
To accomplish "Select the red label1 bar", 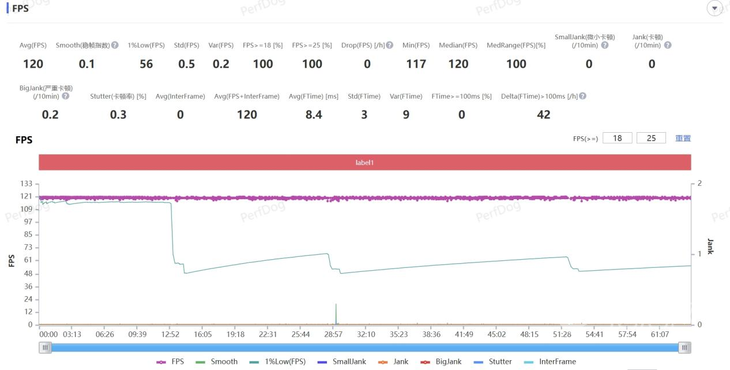I will click(365, 162).
